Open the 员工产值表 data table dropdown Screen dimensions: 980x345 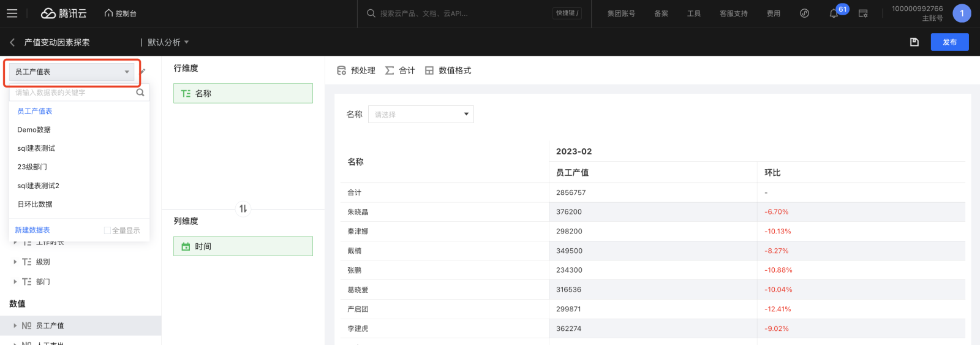72,72
